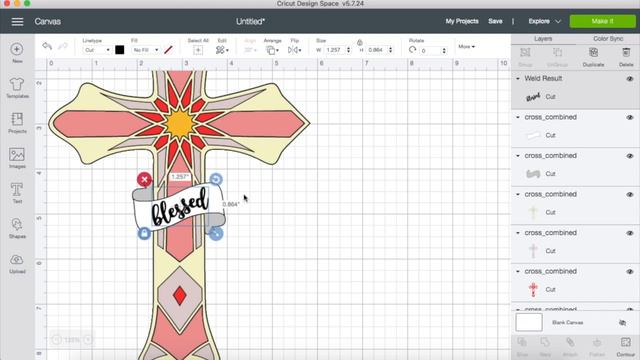Open the Edit scissors menu
The image size is (640, 360).
(222, 50)
